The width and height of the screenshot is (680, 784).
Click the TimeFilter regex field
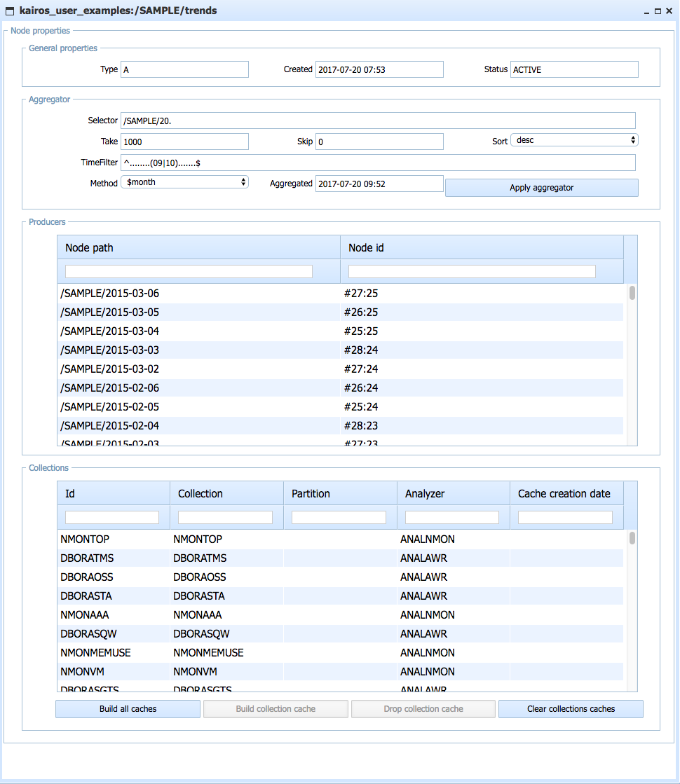pyautogui.click(x=379, y=163)
